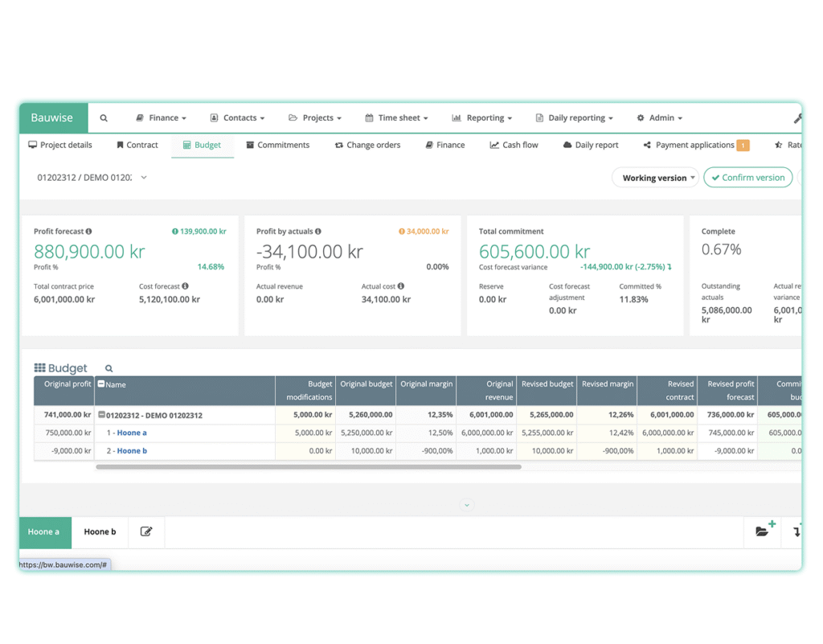Click the 34,100.00 kr actual cost value
The image size is (823, 644).
pos(386,300)
